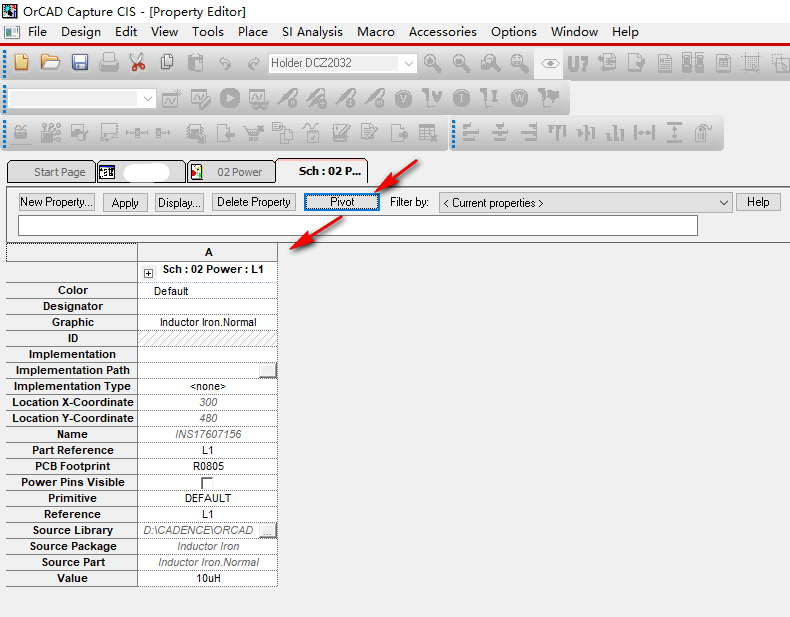Align objects right icon

529,132
